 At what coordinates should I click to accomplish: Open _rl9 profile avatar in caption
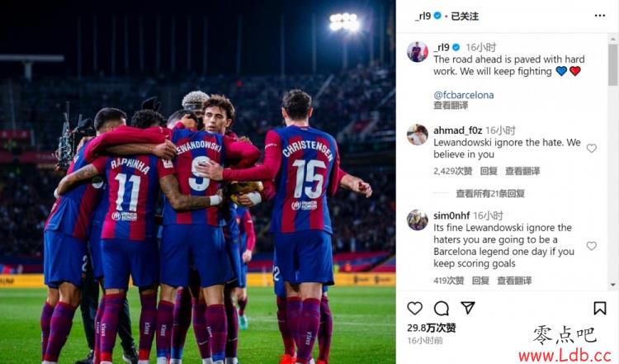[418, 52]
